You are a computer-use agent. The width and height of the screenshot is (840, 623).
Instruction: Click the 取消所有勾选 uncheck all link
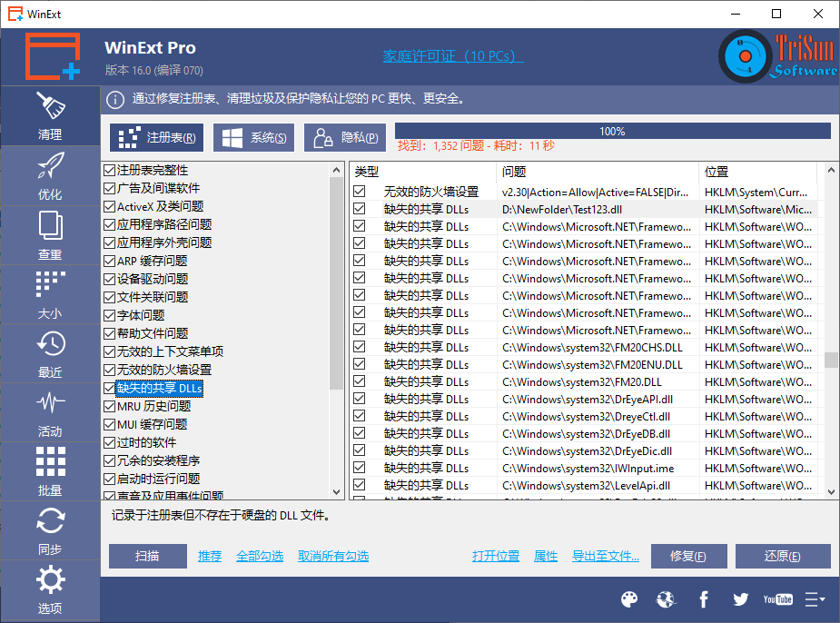tap(333, 556)
